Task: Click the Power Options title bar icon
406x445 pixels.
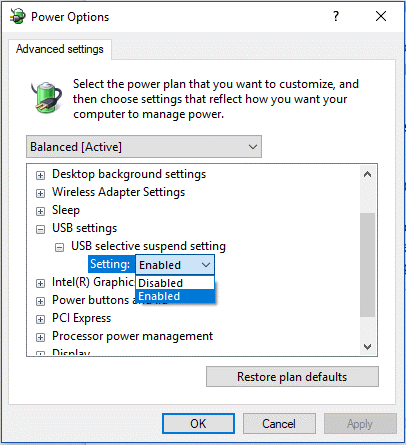Action: (x=17, y=17)
